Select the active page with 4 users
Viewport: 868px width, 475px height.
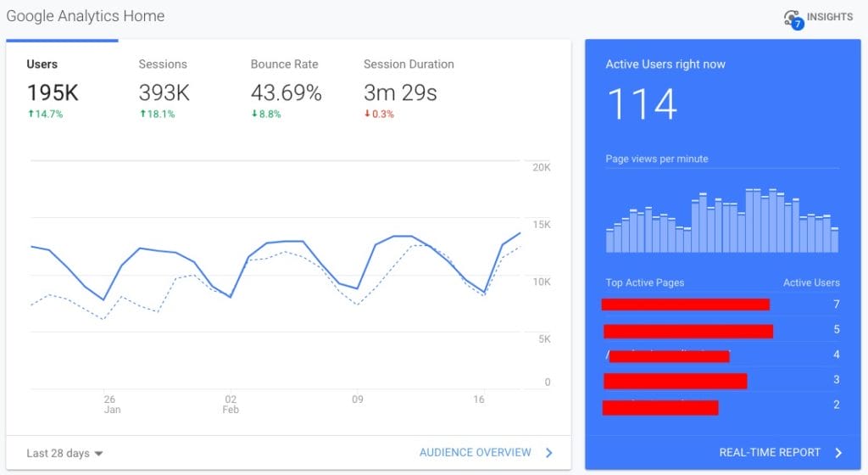click(x=668, y=356)
